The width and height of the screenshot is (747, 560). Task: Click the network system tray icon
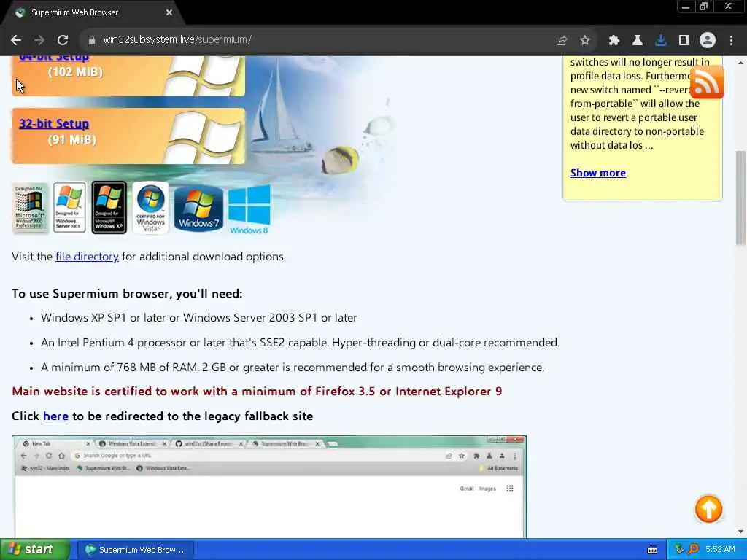679,550
